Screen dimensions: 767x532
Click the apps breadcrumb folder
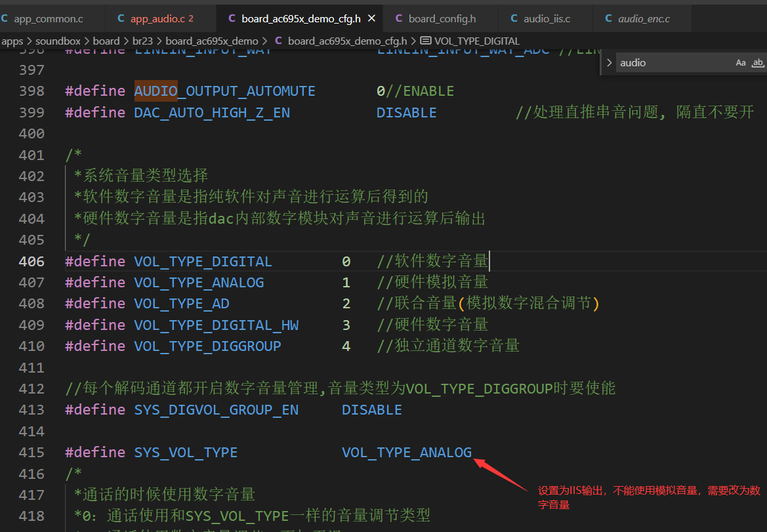pos(12,41)
